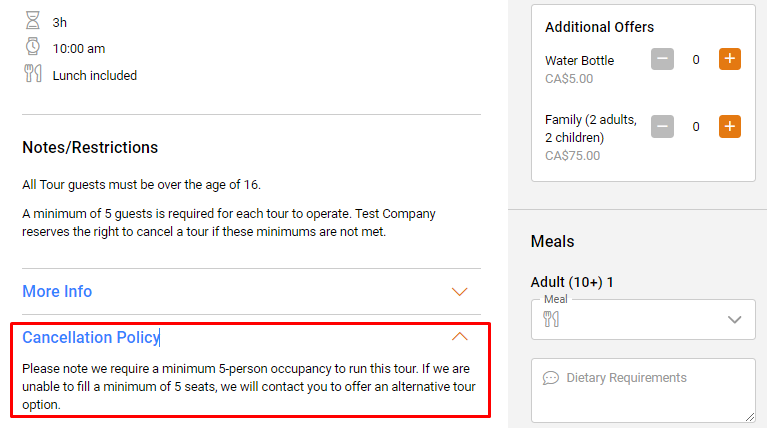This screenshot has width=767, height=428.
Task: Click the speech bubble icon in Dietary Requirements
Action: 551,378
